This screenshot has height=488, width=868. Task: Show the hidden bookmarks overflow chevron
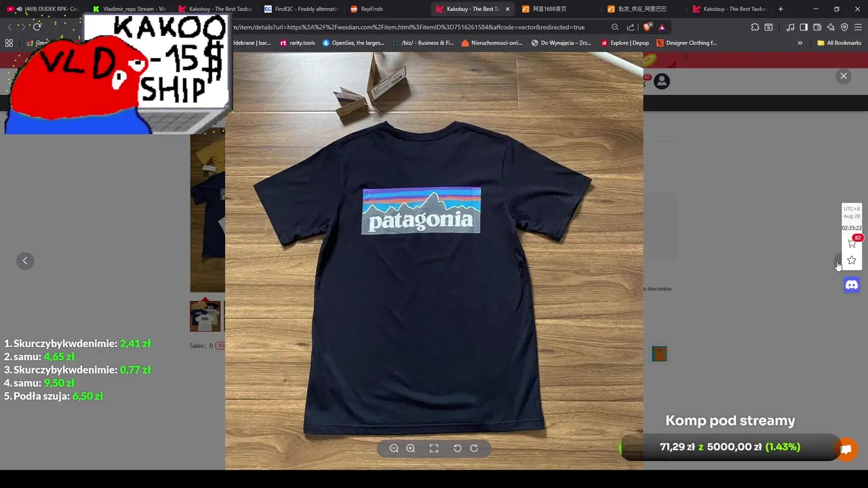800,43
